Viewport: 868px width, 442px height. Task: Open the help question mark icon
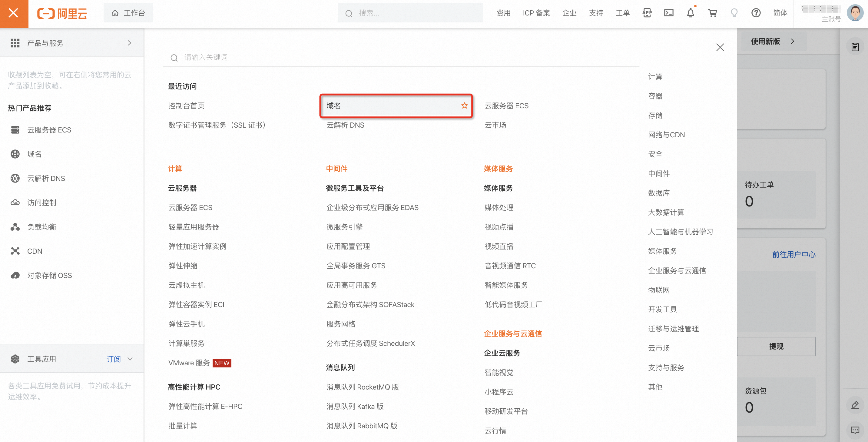pyautogui.click(x=756, y=13)
